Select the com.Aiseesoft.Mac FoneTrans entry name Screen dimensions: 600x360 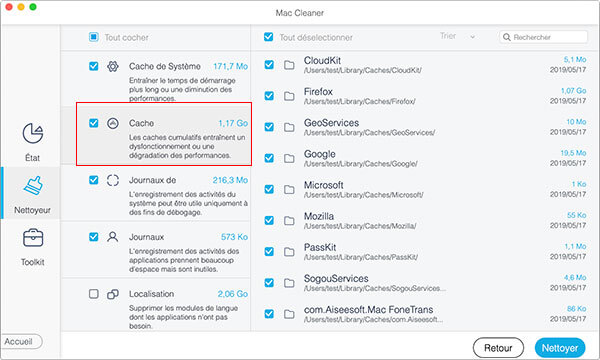coord(368,310)
